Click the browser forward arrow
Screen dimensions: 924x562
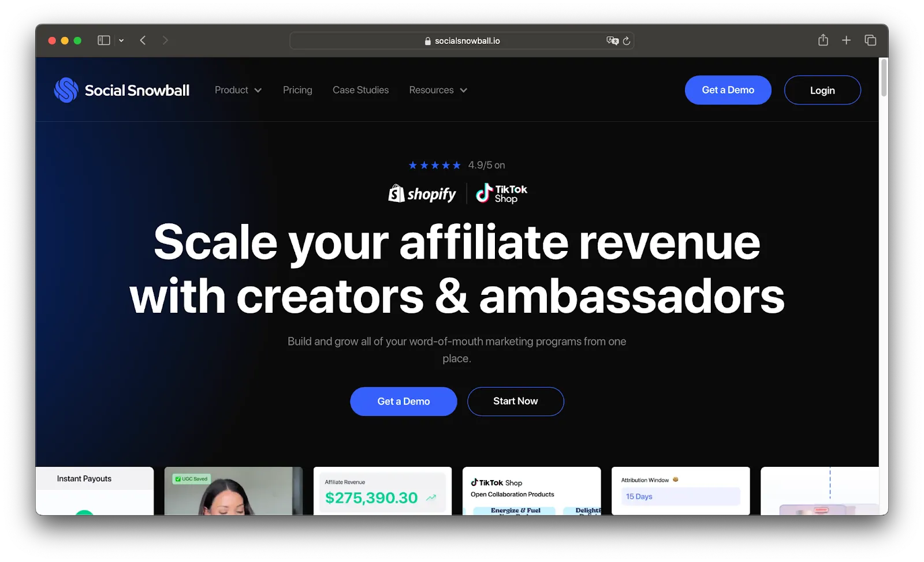(x=165, y=40)
